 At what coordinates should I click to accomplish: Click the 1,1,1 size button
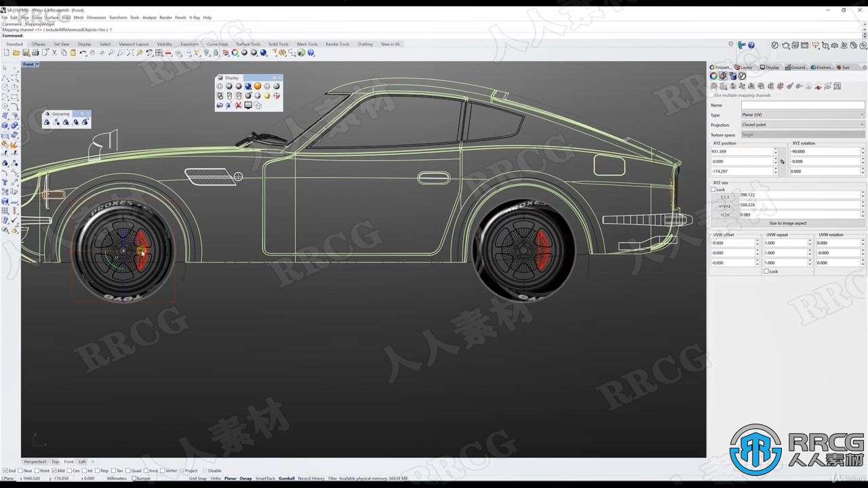point(725,197)
